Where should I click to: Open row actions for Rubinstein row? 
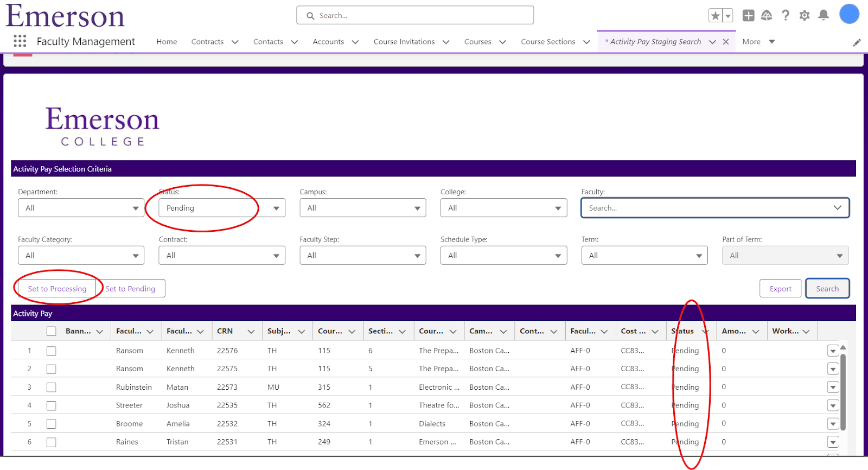[833, 388]
